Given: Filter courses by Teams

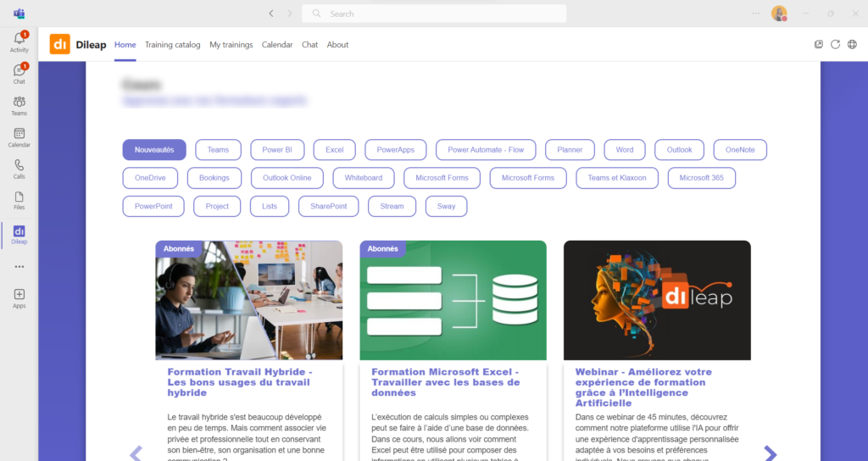Looking at the screenshot, I should point(218,150).
